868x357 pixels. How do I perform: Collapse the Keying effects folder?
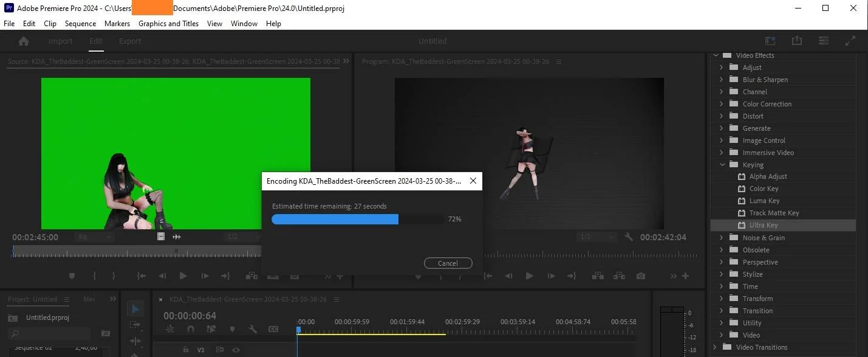pos(722,165)
